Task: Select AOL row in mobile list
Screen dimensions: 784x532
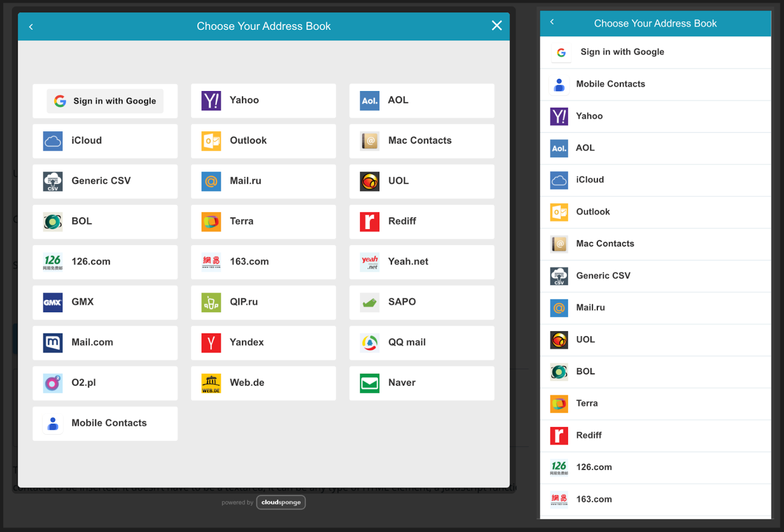Action: pos(655,148)
